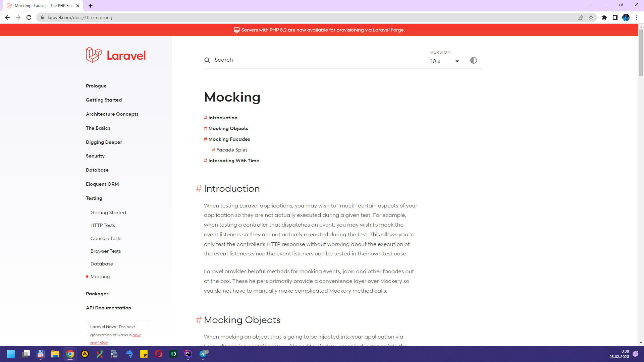
Task: Expand the Getting Started sidebar section
Action: [104, 100]
